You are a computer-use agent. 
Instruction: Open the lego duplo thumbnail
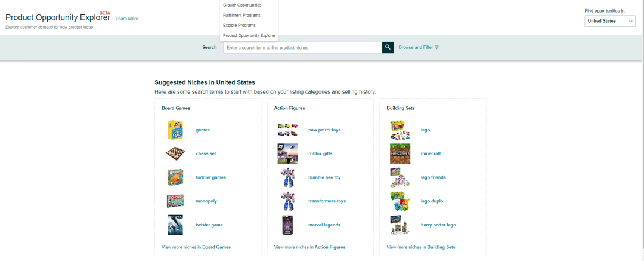point(400,201)
